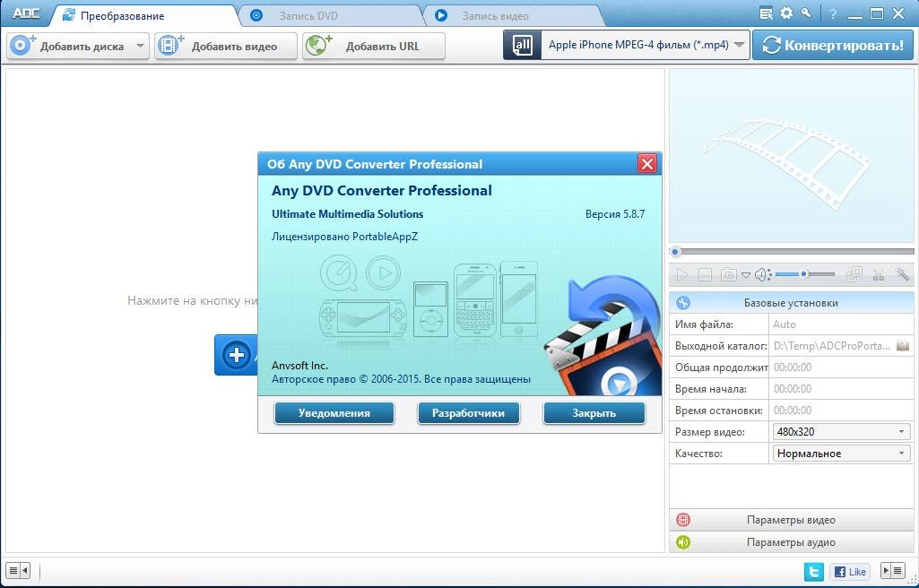Toggle the left panel collapse icon
This screenshot has height=588, width=919.
18,569
